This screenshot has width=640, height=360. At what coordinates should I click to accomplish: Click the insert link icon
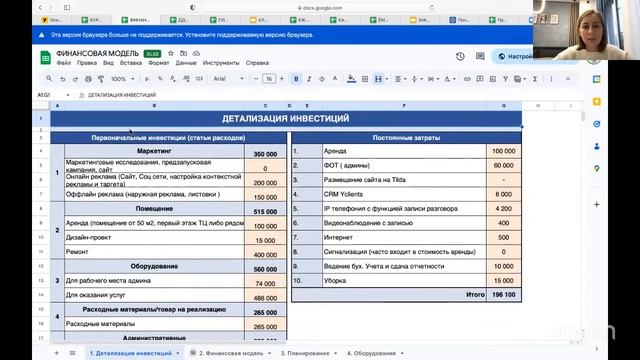click(467, 79)
